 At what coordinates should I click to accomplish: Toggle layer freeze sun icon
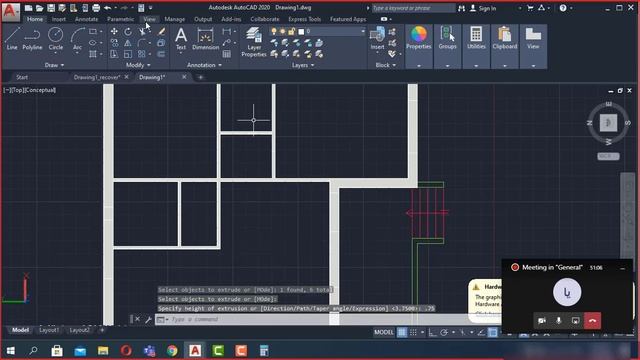(282, 31)
